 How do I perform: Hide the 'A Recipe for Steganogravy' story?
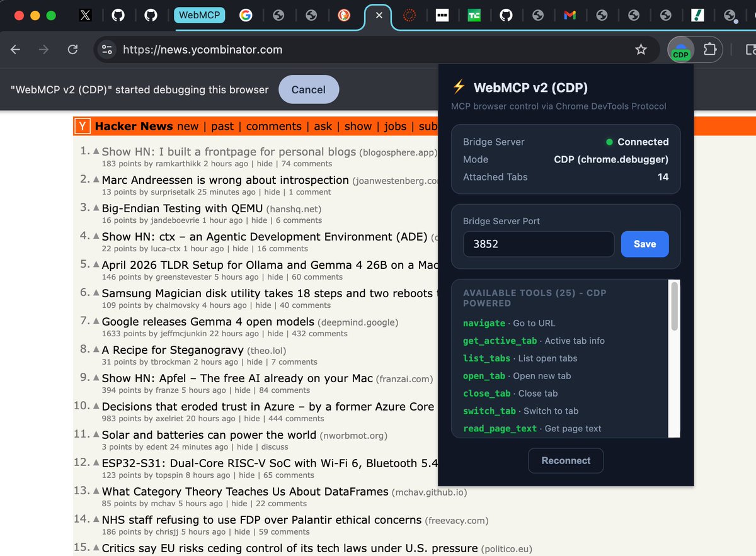[x=255, y=362]
